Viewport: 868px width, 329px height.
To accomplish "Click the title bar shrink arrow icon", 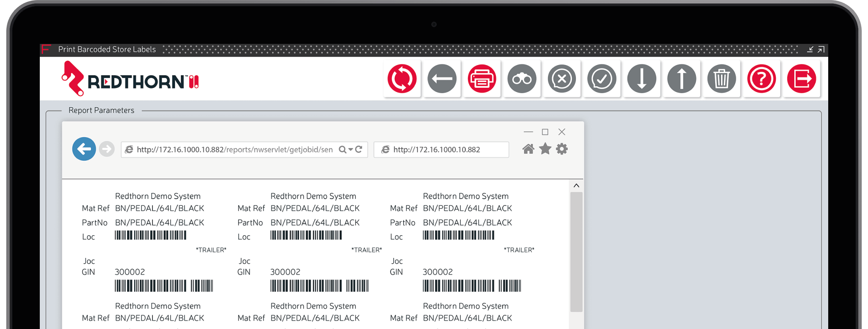I will [810, 49].
